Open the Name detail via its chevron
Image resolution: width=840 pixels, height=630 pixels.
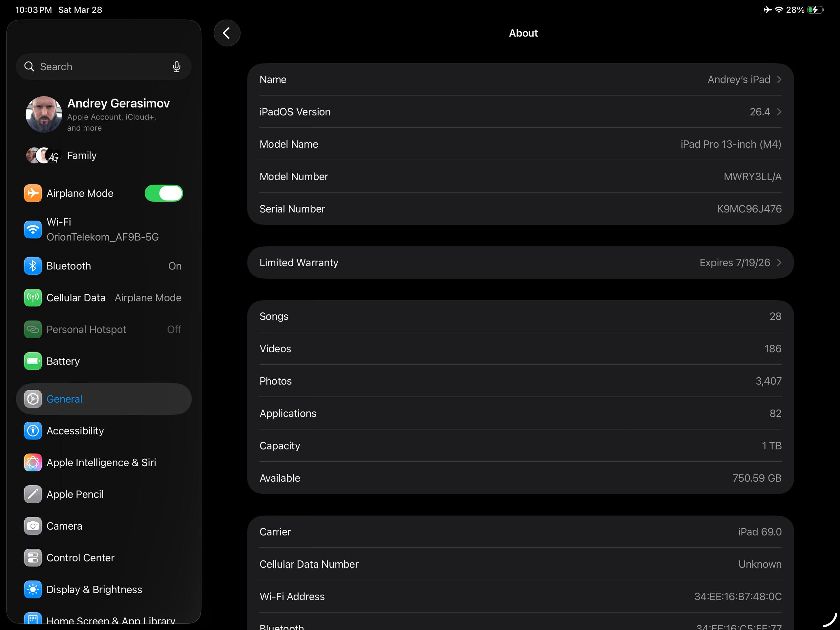click(x=780, y=79)
